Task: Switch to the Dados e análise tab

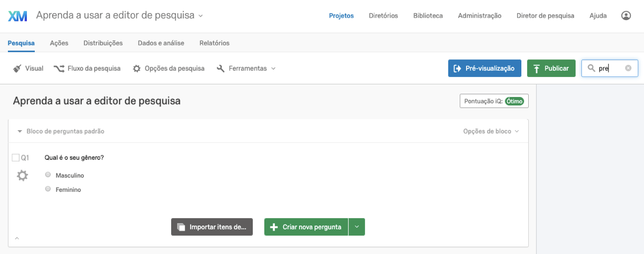Action: (x=161, y=43)
